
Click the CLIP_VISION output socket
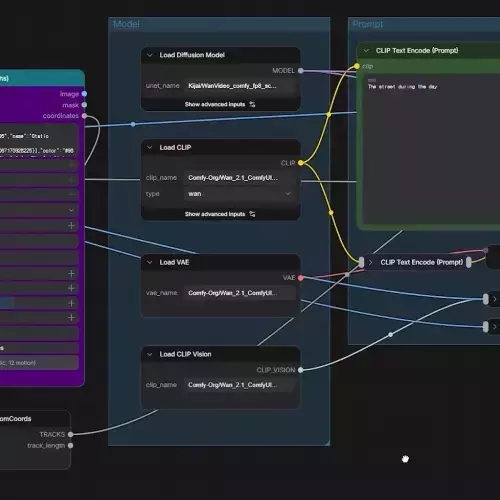[301, 370]
